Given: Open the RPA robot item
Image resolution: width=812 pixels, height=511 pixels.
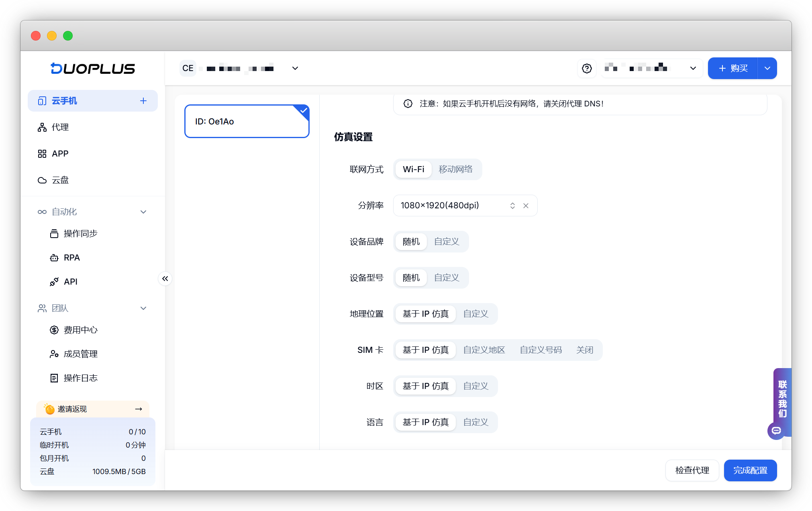Looking at the screenshot, I should point(71,258).
